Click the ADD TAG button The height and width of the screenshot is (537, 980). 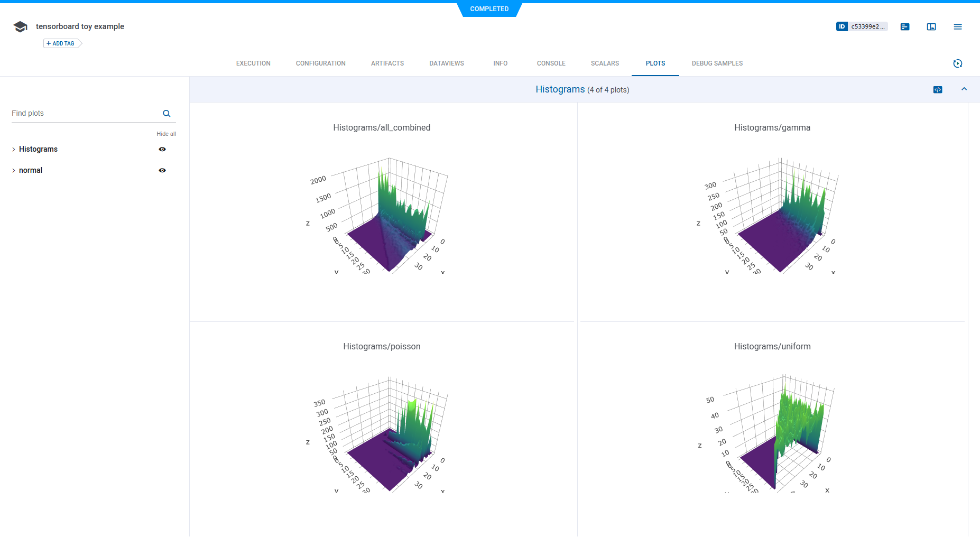point(61,43)
